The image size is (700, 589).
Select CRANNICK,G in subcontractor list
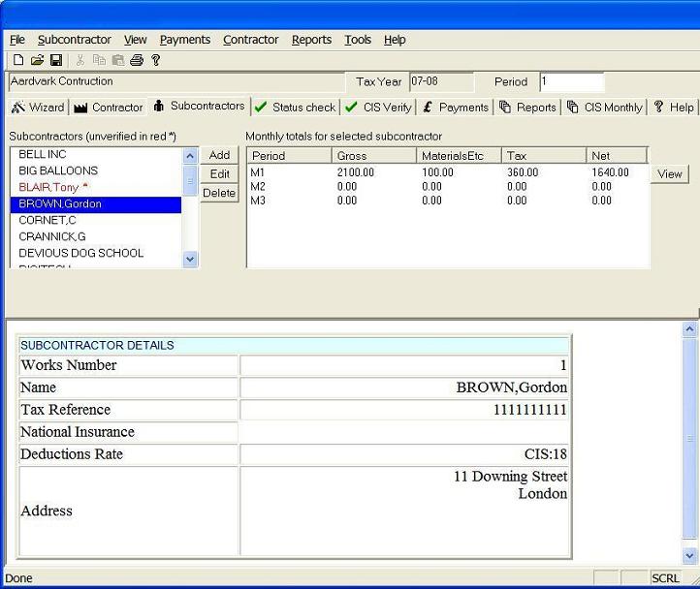point(96,236)
